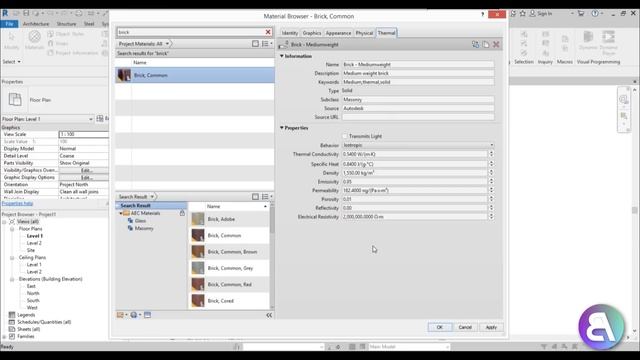This screenshot has height=360, width=640.
Task: Collapse library panel with double chevron
Action: pos(269,315)
